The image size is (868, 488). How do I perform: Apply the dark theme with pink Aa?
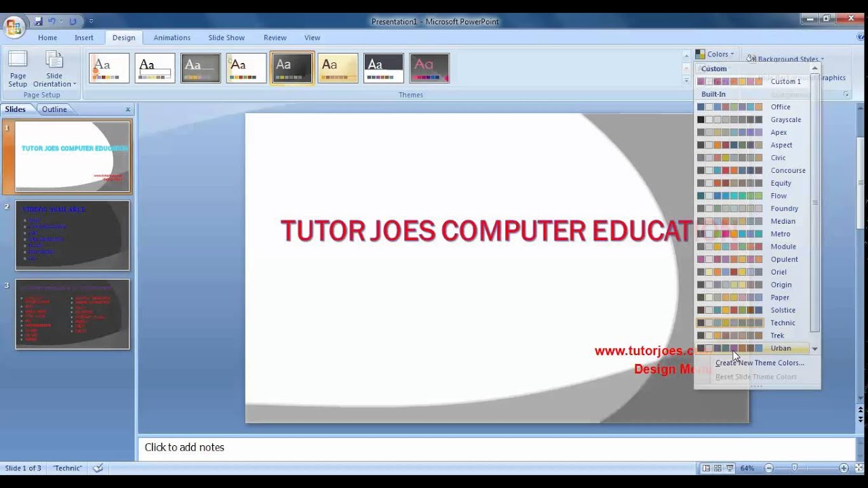[429, 68]
